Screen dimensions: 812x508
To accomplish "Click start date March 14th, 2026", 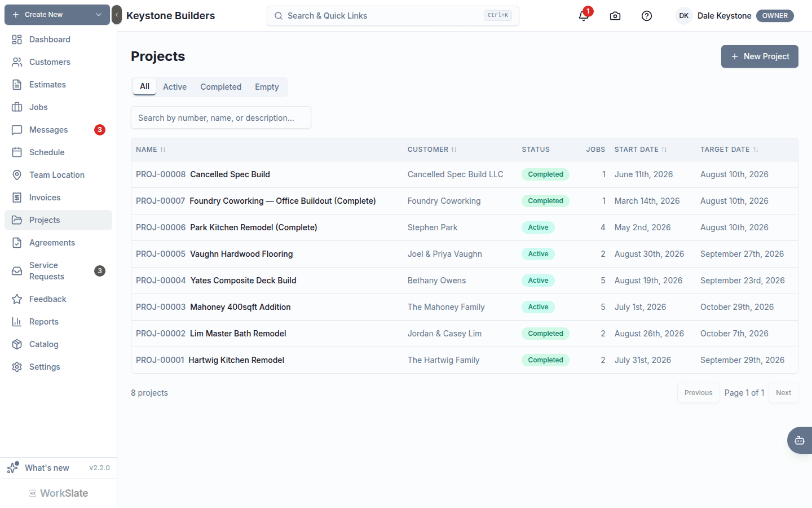I will [x=647, y=201].
